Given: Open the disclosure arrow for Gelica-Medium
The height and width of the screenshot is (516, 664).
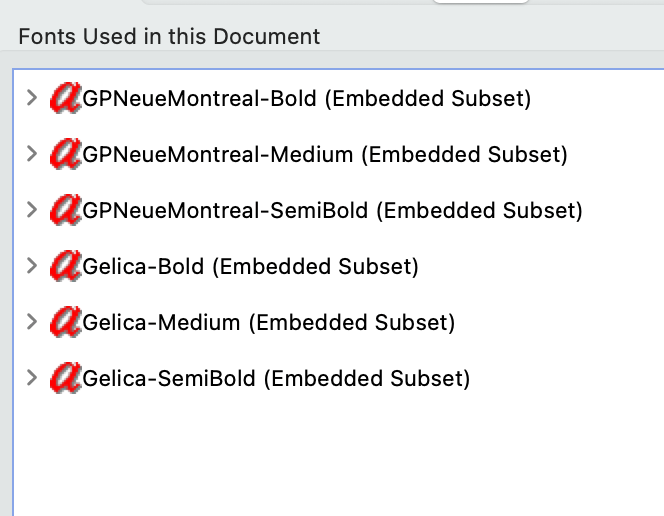Looking at the screenshot, I should [31, 322].
